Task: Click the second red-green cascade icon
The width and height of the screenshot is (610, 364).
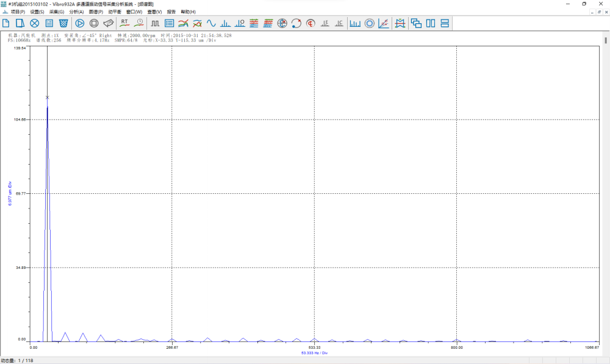Action: pyautogui.click(x=268, y=23)
